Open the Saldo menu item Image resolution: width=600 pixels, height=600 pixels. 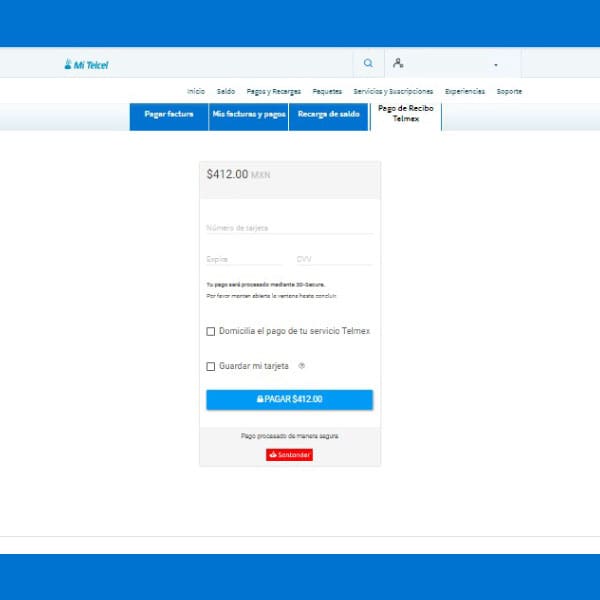click(226, 91)
